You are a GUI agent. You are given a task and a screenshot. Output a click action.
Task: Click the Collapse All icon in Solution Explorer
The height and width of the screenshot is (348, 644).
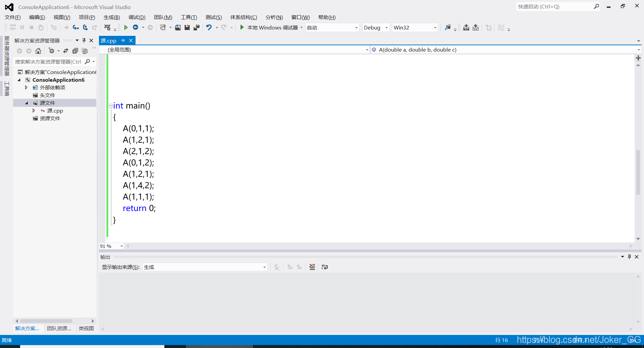coord(75,51)
